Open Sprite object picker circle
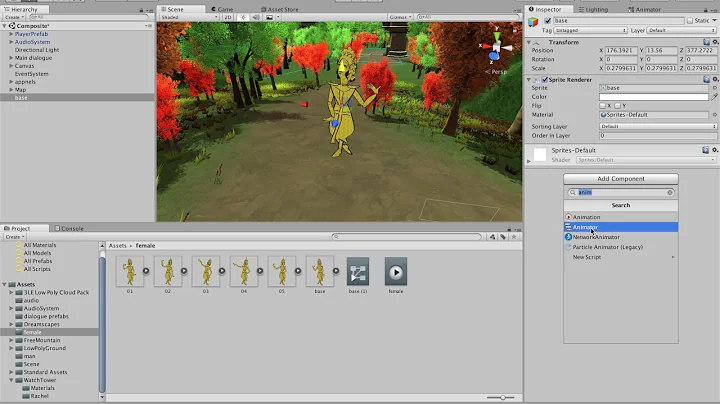This screenshot has height=404, width=720. [714, 88]
